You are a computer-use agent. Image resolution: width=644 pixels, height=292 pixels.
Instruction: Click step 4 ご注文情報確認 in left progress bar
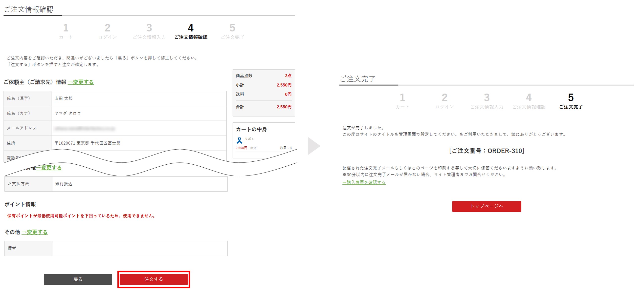coord(191,31)
